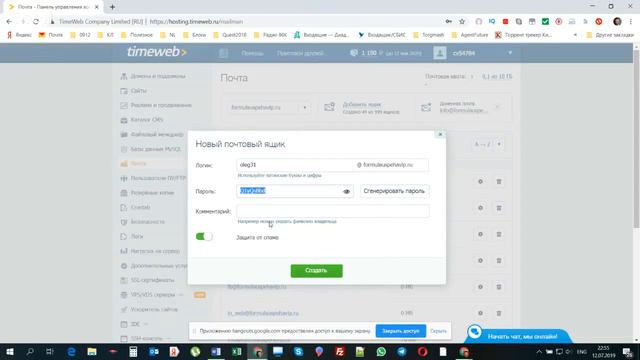Click the browser reload icon
Image resolution: width=640 pixels, height=360 pixels.
[36, 22]
